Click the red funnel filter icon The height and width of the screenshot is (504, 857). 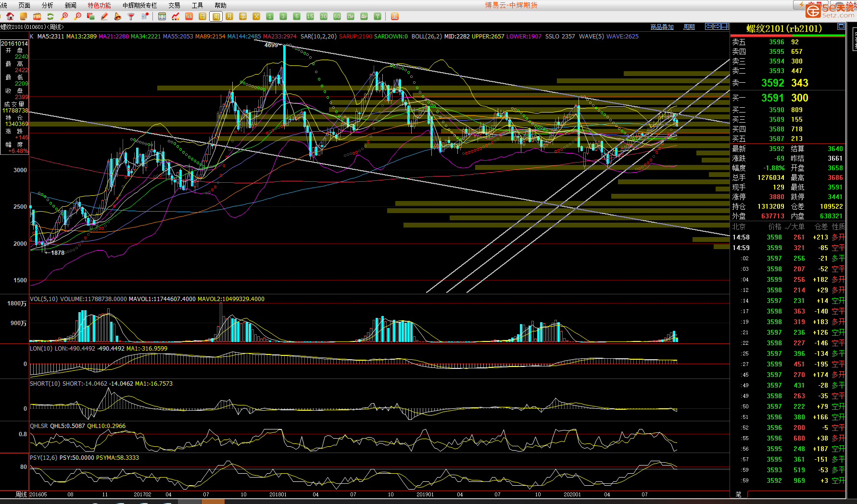click(x=131, y=16)
